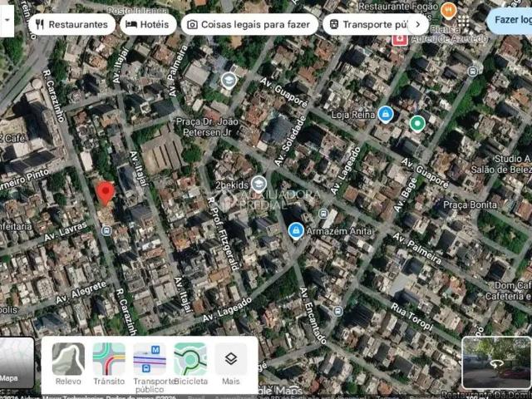The width and height of the screenshot is (532, 399).
Task: Click bus stop icon on Av. Encantado
Action: click(x=337, y=311)
